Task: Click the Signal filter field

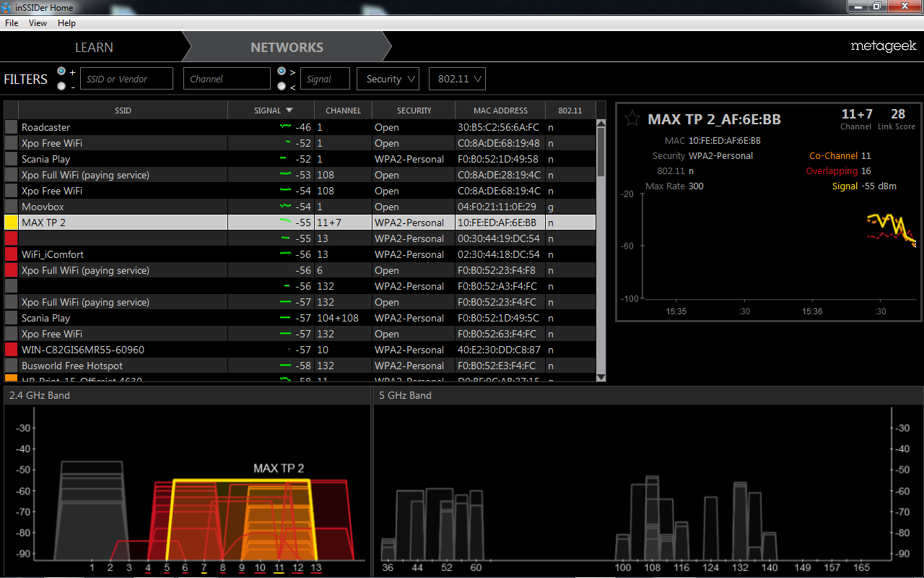Action: (x=325, y=79)
